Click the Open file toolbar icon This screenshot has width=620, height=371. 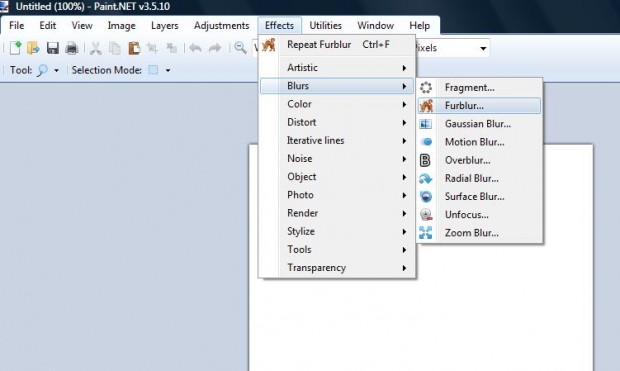(x=34, y=48)
